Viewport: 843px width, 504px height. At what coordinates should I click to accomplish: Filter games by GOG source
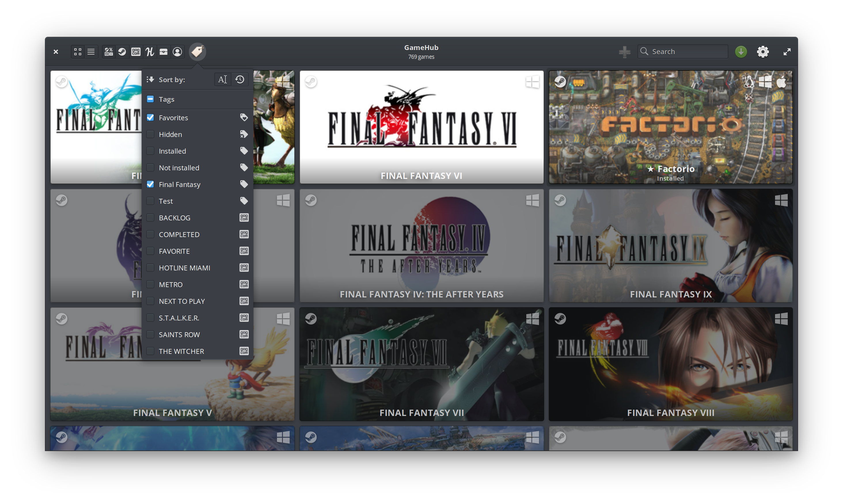pyautogui.click(x=136, y=51)
